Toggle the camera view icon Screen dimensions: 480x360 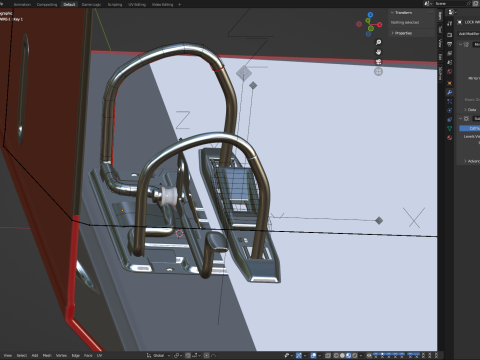378,62
